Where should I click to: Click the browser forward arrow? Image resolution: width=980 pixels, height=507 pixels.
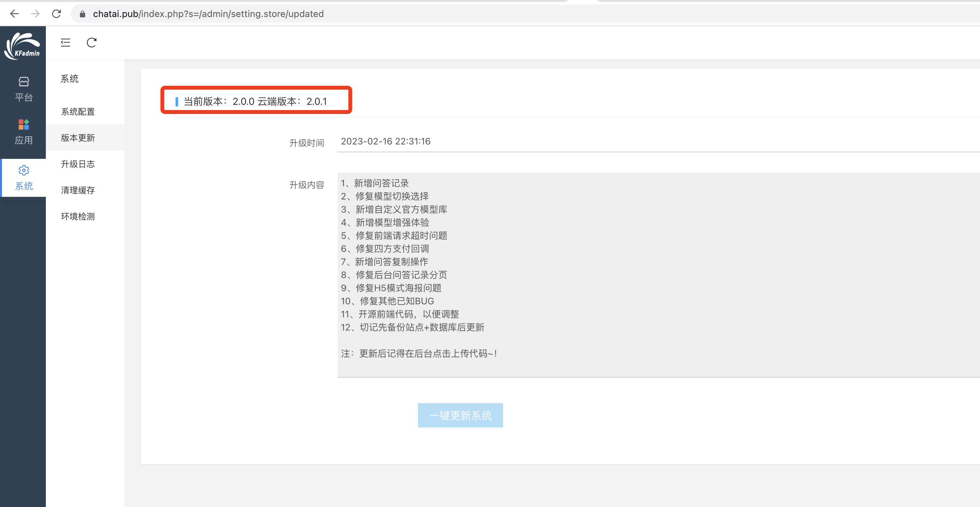pos(35,14)
